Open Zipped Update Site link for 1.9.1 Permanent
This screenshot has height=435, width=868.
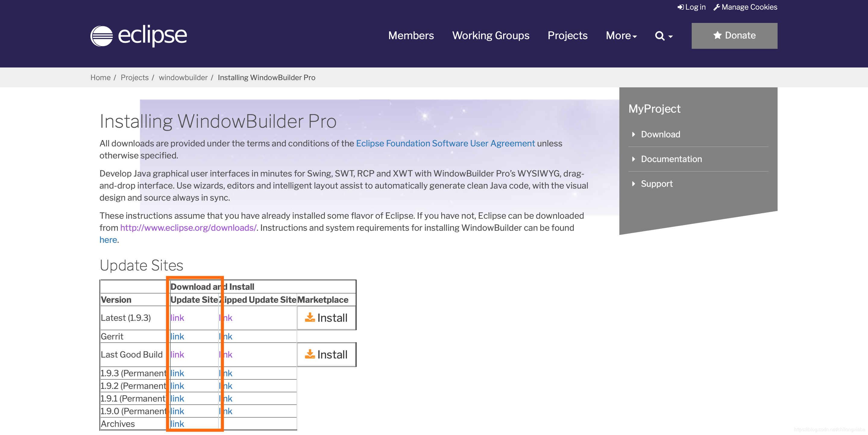tap(226, 399)
